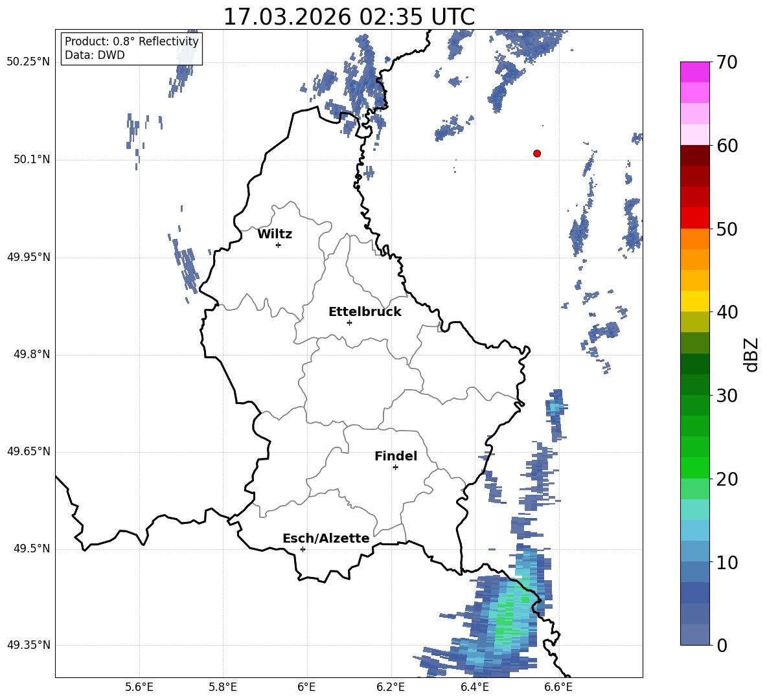767x700 pixels.
Task: Click the 50.1°N latitude label
Action: point(32,160)
